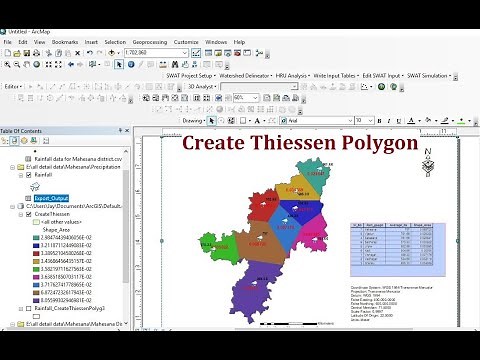Screen dimensions: 480x360
Task: Select the Zoom In tool
Action: (7, 64)
